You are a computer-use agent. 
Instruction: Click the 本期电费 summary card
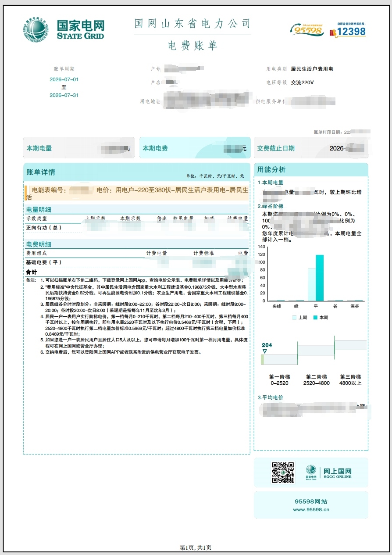(195, 148)
